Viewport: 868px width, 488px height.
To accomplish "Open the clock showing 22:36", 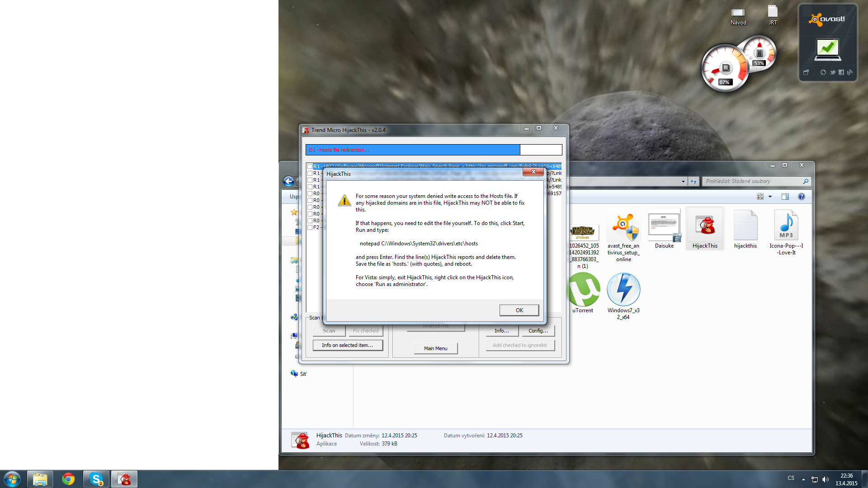I will [846, 479].
